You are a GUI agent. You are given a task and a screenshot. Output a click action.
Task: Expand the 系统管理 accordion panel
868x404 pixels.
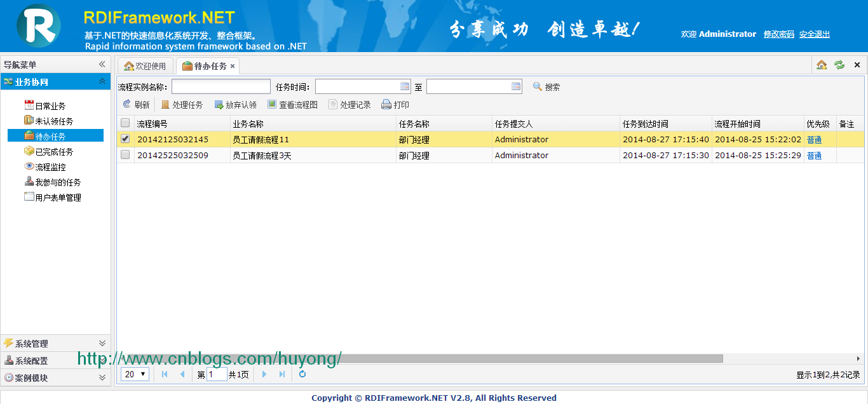click(x=55, y=343)
